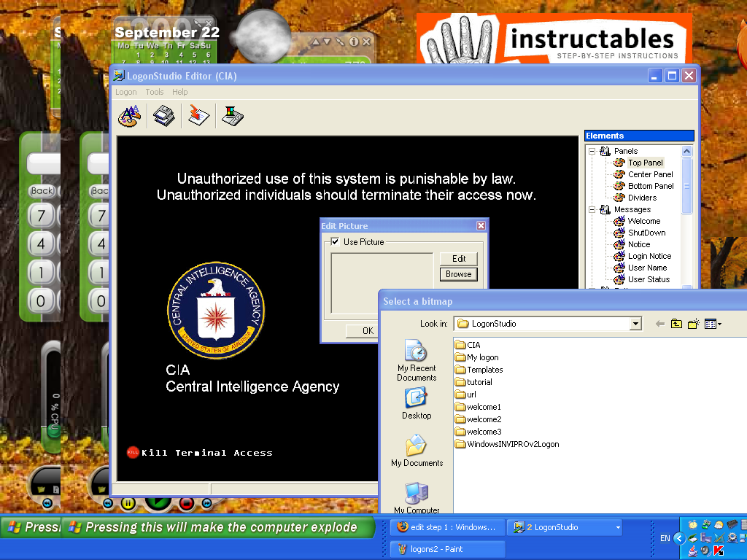747x560 pixels.
Task: Click the paint palette toolbar icon in LogonStudio
Action: [129, 116]
